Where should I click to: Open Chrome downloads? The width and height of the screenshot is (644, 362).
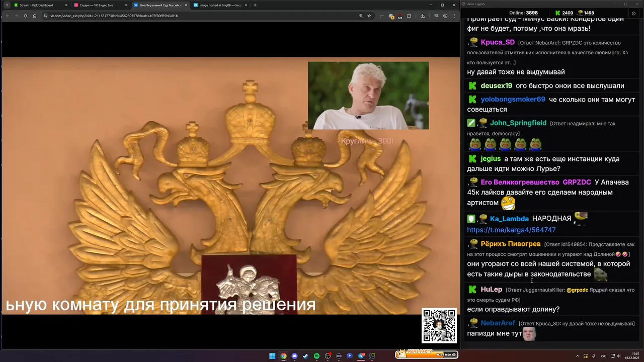422,16
